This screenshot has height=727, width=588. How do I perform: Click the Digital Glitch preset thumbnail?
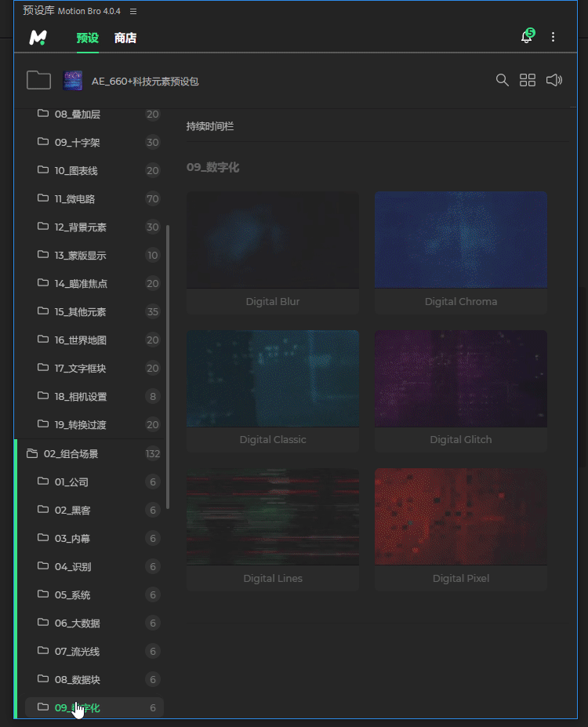(x=461, y=378)
